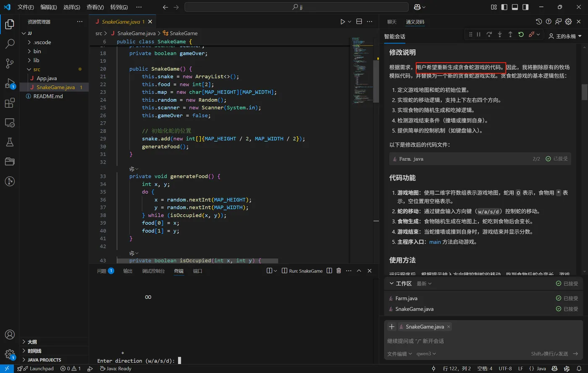
Task: Open the 最新 version dropdown
Action: pyautogui.click(x=424, y=284)
